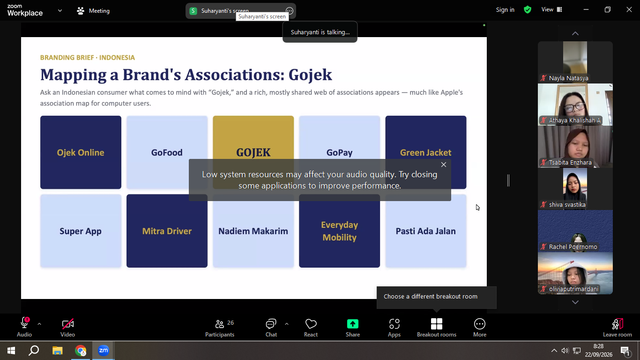The width and height of the screenshot is (640, 360).
Task: Expand chat options caret
Action: 287,324
